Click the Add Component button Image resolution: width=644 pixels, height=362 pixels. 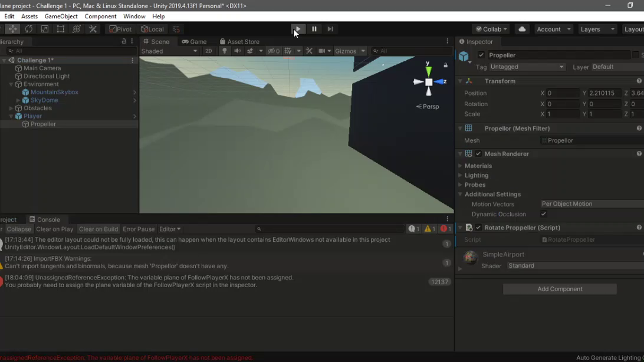coord(559,289)
